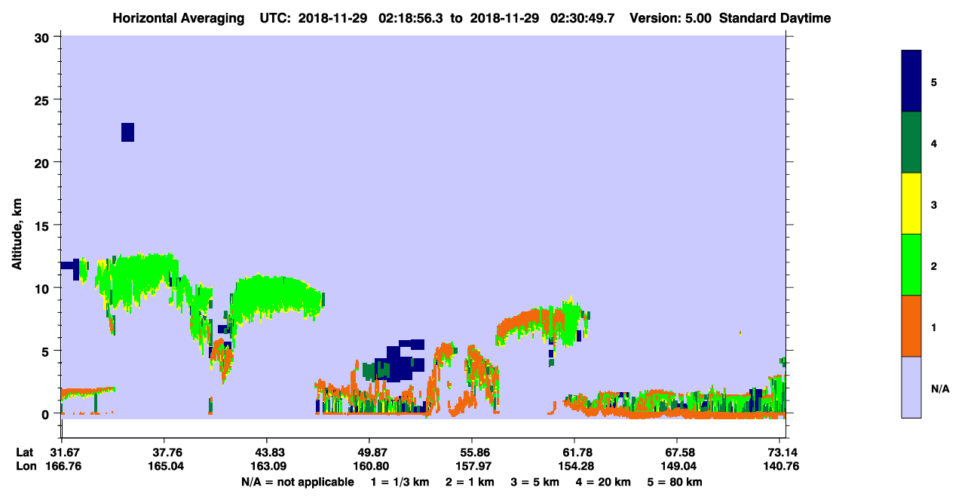Click longitude value 140.76
This screenshot has height=503, width=980.
[780, 466]
